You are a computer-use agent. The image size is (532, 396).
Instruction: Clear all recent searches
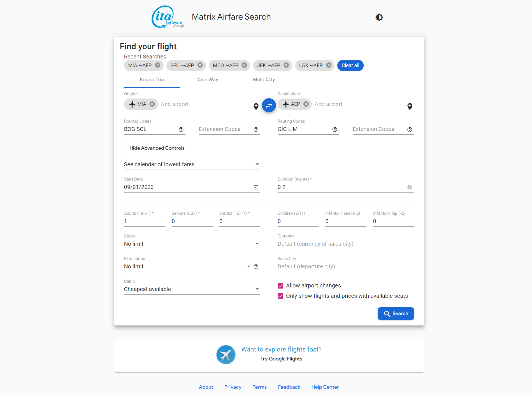[x=350, y=65]
